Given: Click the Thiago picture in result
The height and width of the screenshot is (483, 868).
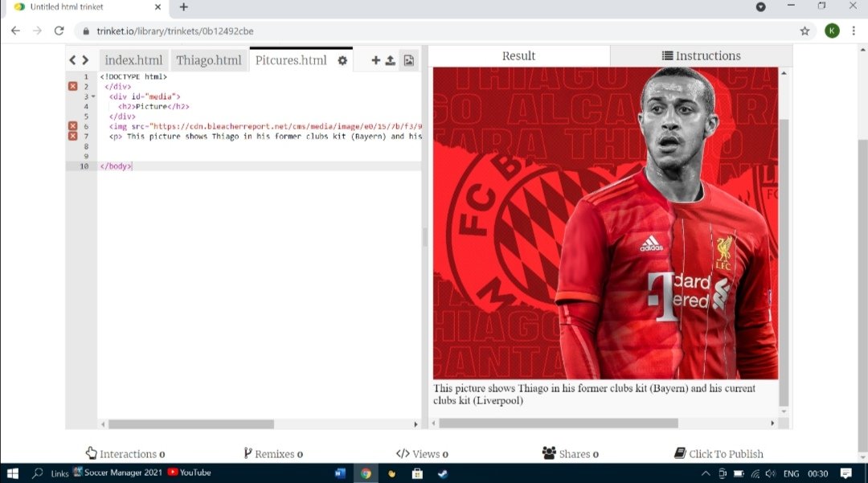Looking at the screenshot, I should click(x=606, y=223).
